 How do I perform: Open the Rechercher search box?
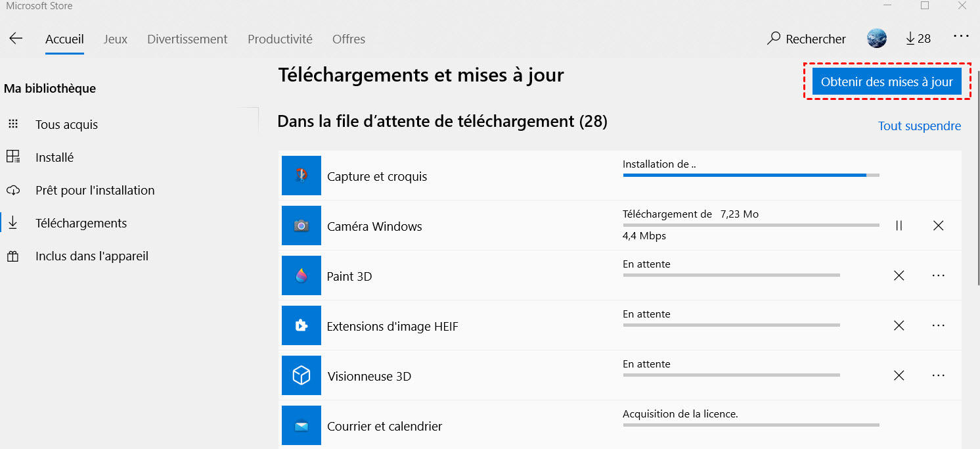point(807,39)
